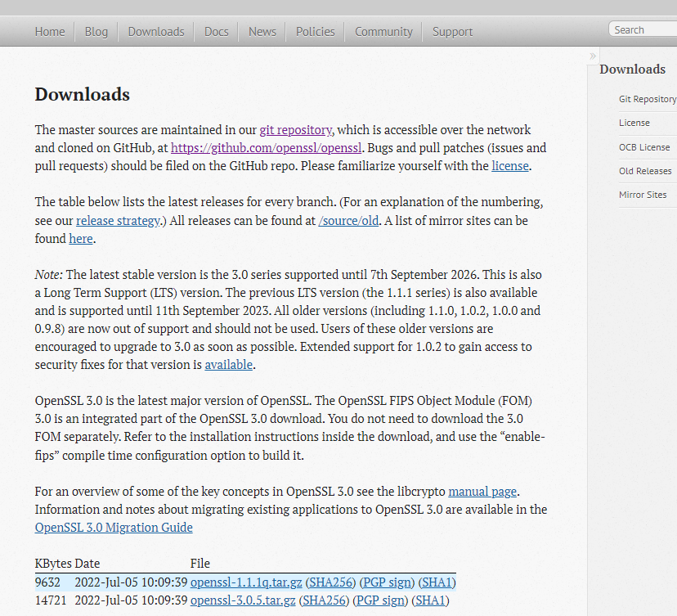677x616 pixels.
Task: Click the '9632' KBytes cell
Action: tap(47, 582)
